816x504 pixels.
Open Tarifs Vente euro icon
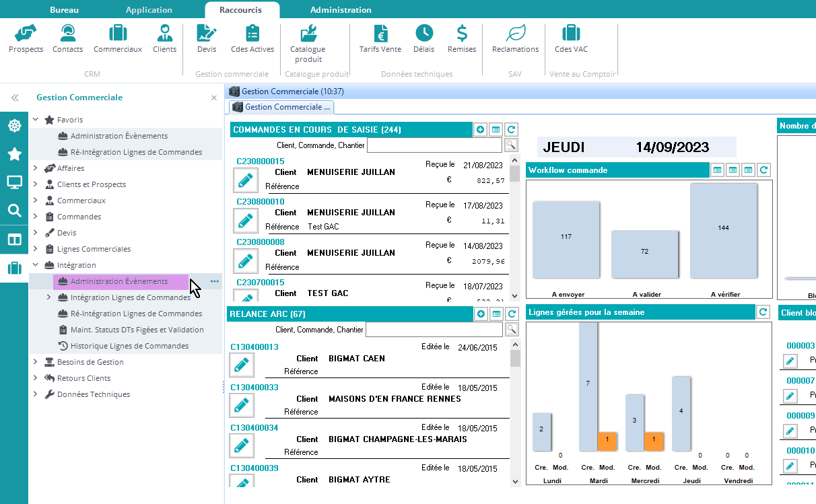(380, 34)
